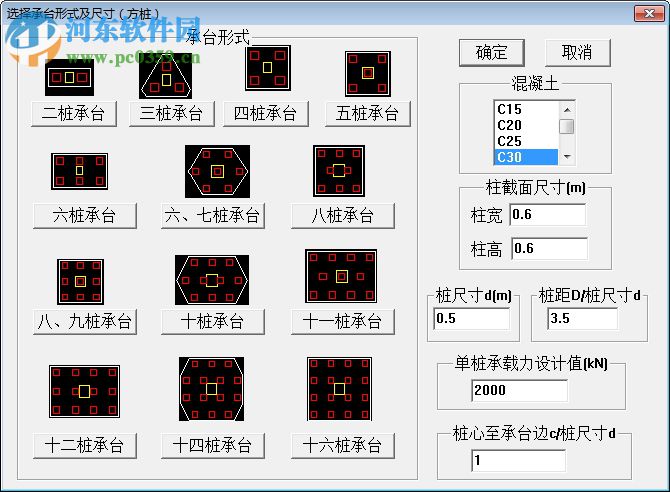Image resolution: width=670 pixels, height=492 pixels.
Task: Click the six/seven-pile hexagonal cap diagram
Action: (x=217, y=171)
